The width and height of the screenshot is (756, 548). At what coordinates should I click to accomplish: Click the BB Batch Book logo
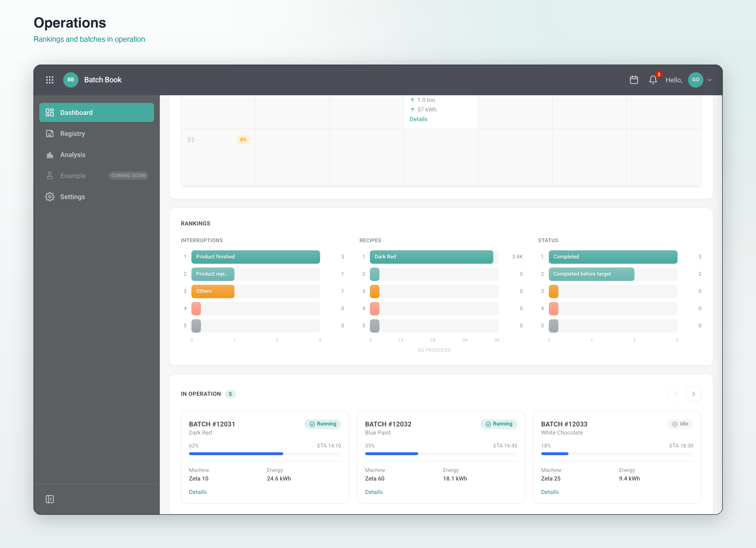pyautogui.click(x=71, y=80)
